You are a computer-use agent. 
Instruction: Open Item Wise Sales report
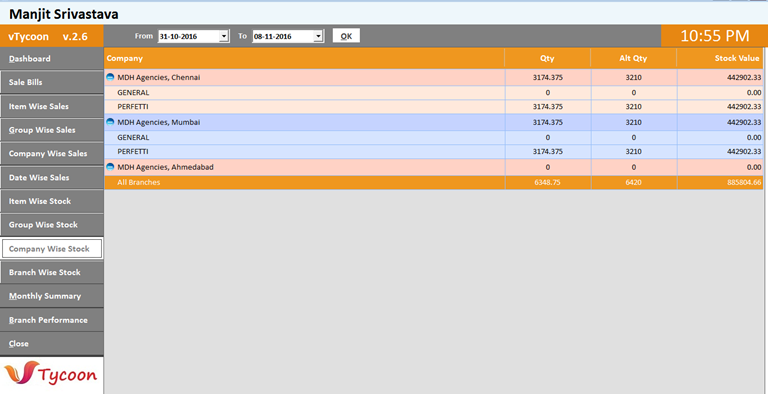click(51, 106)
